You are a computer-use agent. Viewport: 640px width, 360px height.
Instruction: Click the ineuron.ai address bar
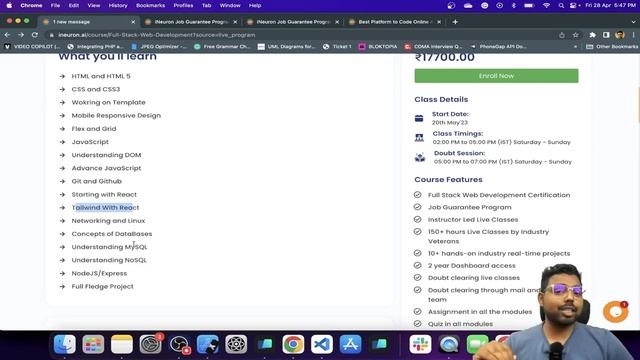point(302,35)
